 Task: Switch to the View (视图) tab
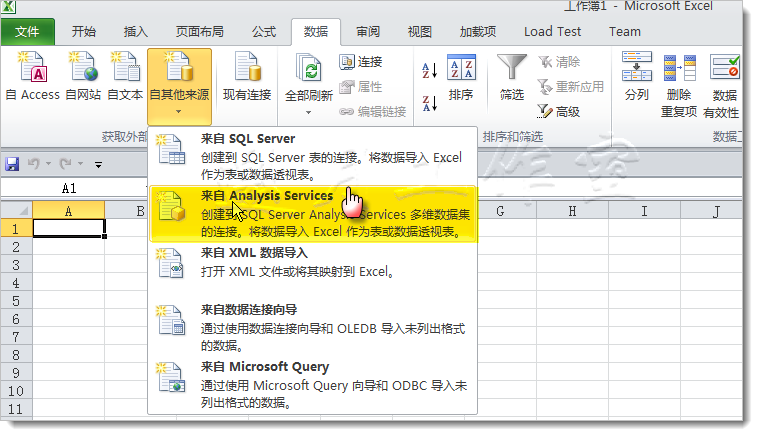(x=420, y=32)
